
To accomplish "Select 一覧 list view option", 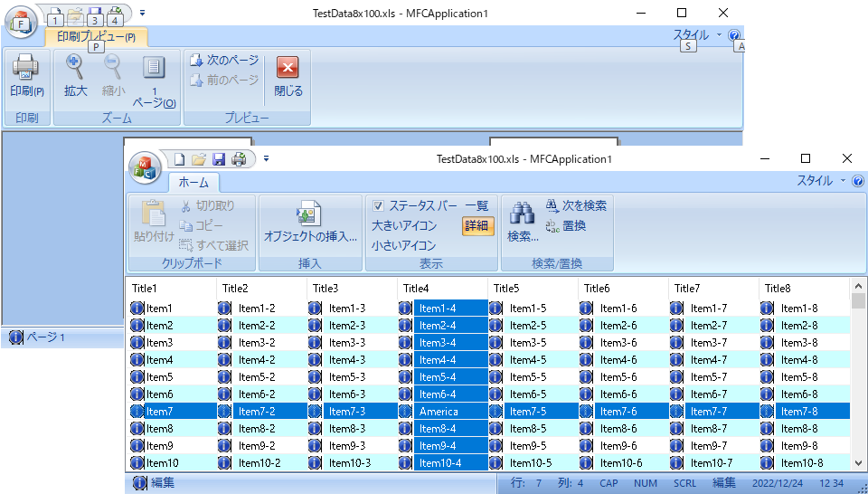I will tap(476, 206).
